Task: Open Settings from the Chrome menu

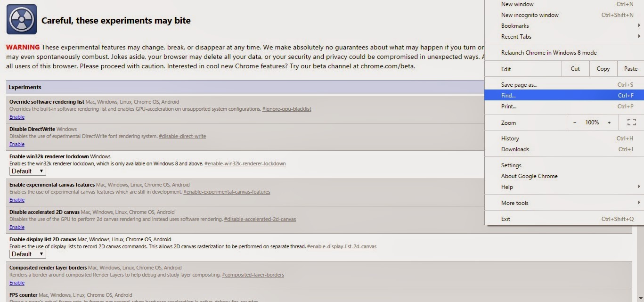Action: 564,165
